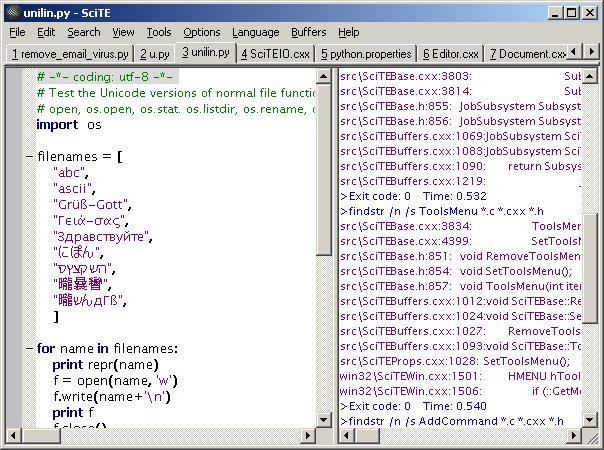Click the output pane vertical scrollbar thumb

coord(589,269)
